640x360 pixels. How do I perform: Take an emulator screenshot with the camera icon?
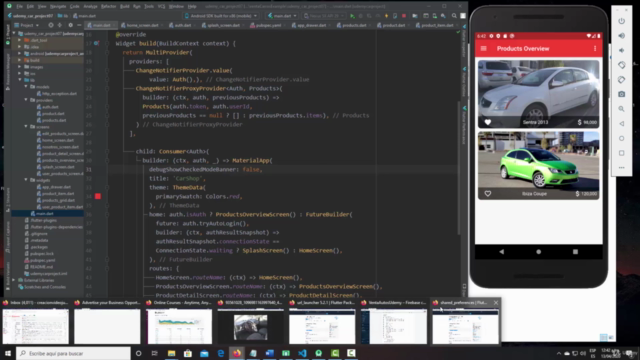621,94
